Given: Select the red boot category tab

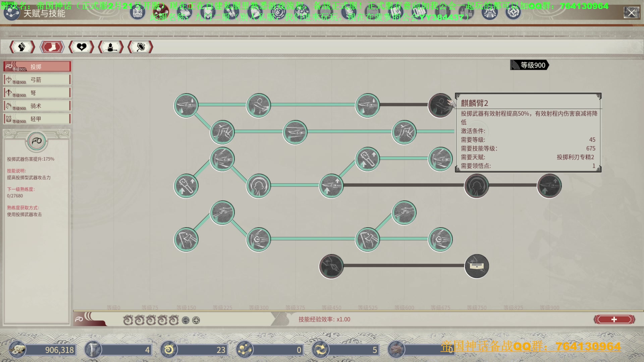Looking at the screenshot, I should tap(52, 47).
